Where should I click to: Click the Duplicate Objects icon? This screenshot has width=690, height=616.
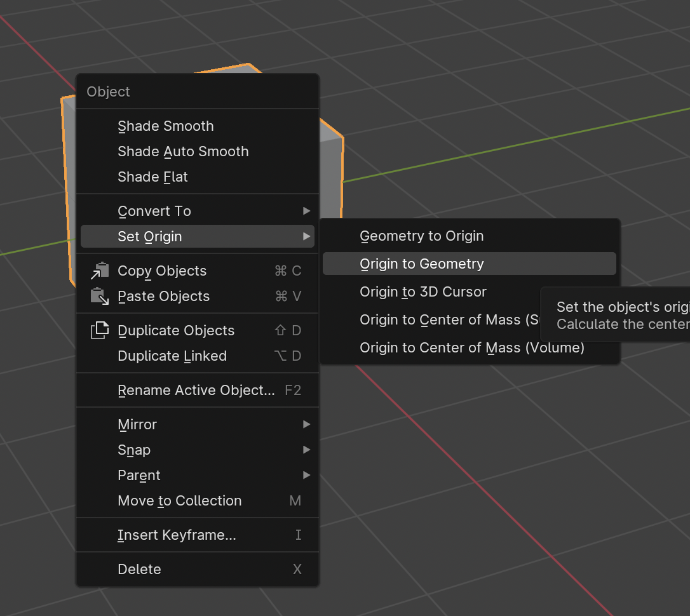click(x=100, y=331)
